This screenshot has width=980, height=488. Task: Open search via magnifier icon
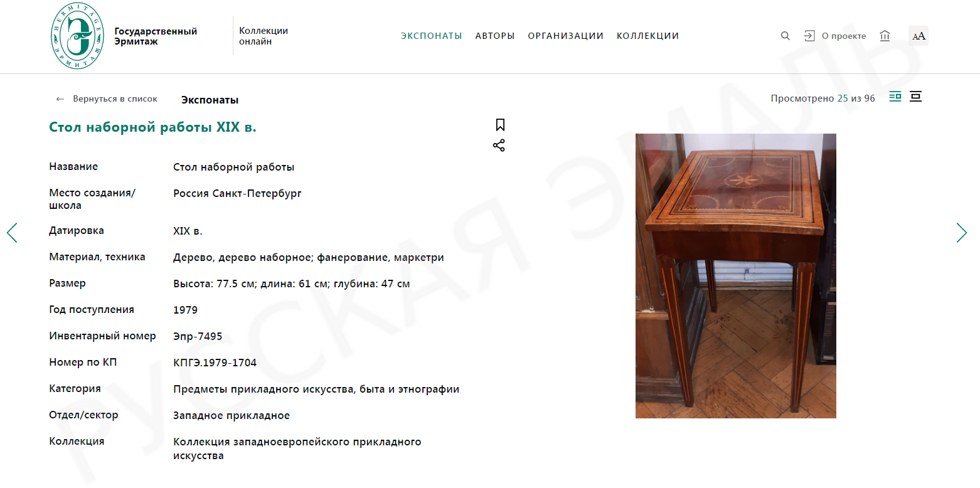point(785,36)
